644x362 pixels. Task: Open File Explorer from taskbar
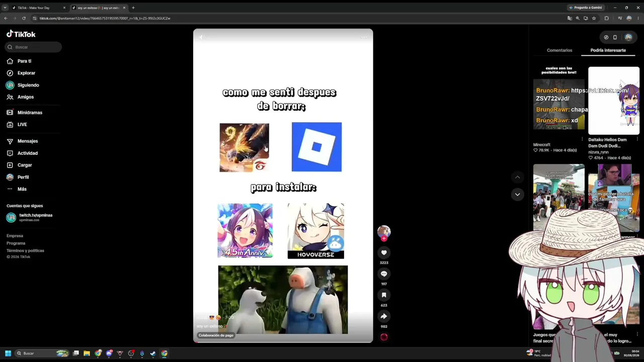pyautogui.click(x=87, y=353)
